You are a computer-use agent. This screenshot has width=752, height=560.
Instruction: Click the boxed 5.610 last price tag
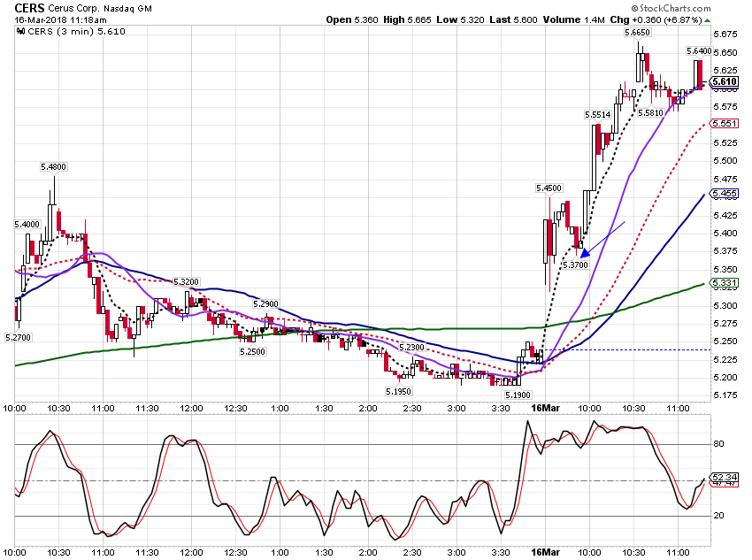pos(725,81)
